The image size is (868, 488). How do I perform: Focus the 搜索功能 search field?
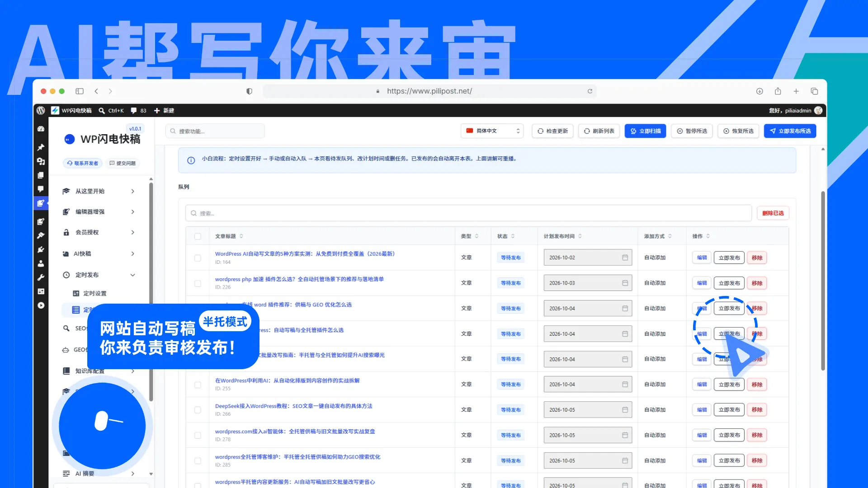click(x=215, y=131)
